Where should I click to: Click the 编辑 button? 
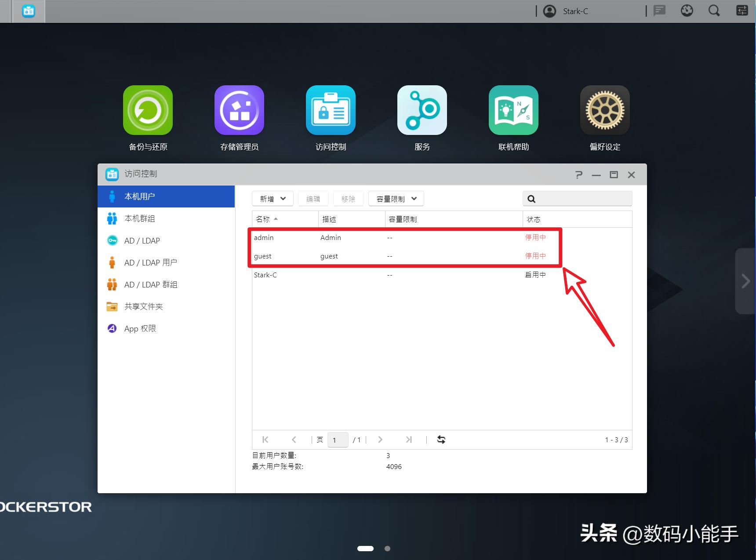coord(313,198)
